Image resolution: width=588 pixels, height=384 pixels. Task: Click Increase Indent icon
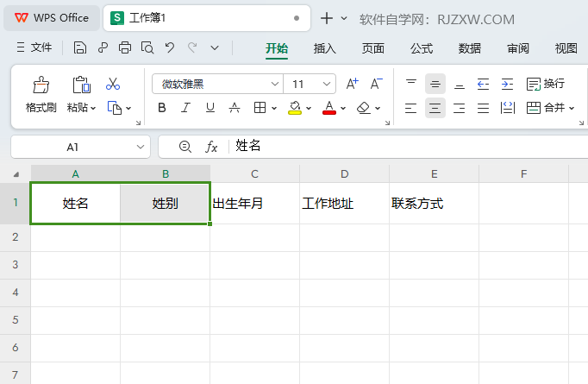pos(507,84)
